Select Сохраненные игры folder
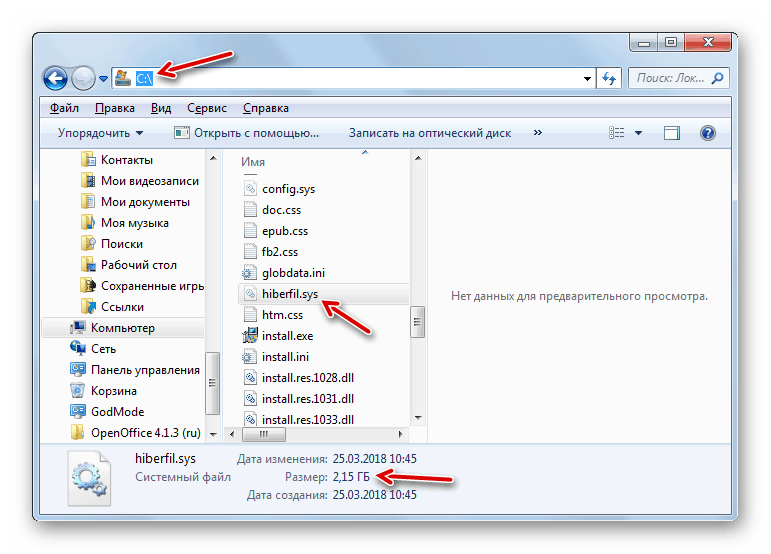This screenshot has height=554, width=771. 142,286
